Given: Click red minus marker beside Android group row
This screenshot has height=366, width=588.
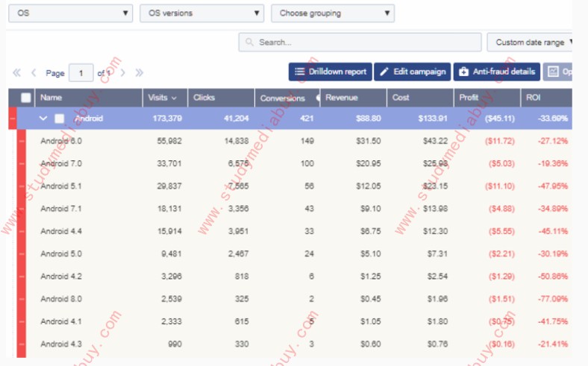Looking at the screenshot, I should pyautogui.click(x=13, y=119).
